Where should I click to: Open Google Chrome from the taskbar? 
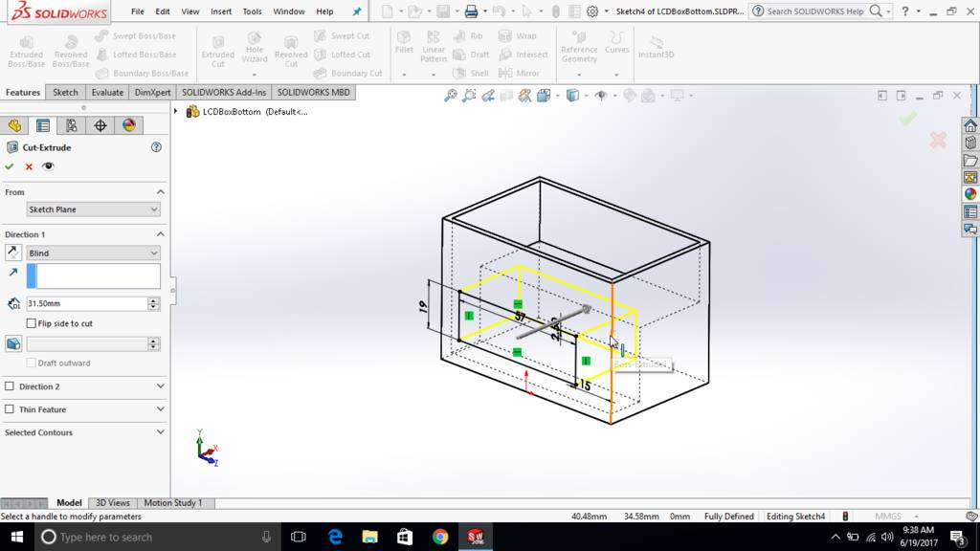pos(440,537)
